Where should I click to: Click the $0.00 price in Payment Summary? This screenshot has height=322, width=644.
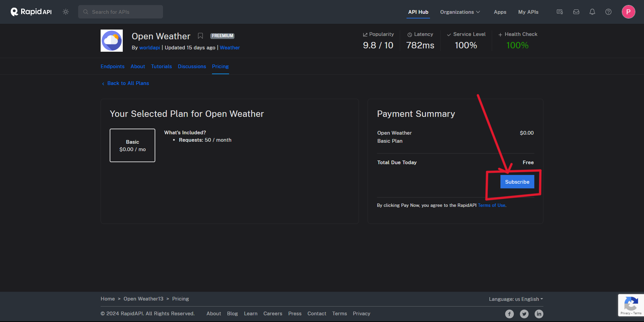pos(527,133)
